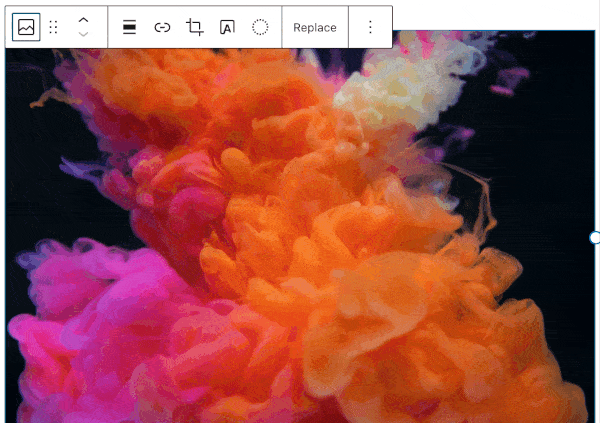
Task: Click the right-edge image resize handle
Action: point(595,237)
